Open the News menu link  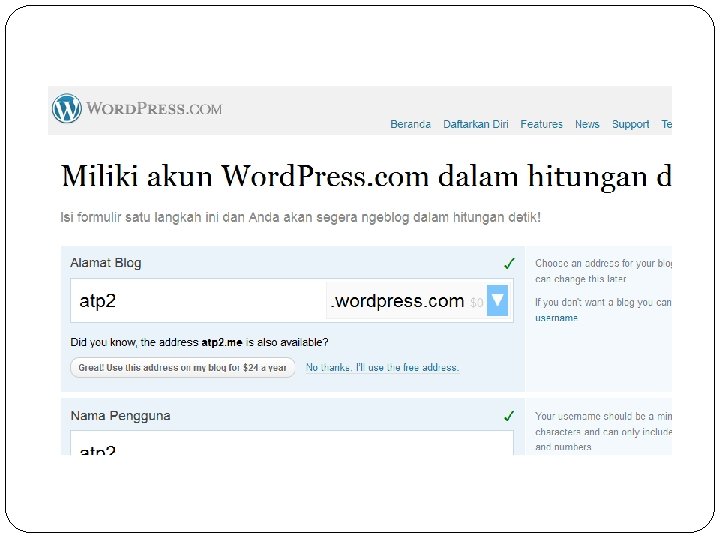point(587,124)
